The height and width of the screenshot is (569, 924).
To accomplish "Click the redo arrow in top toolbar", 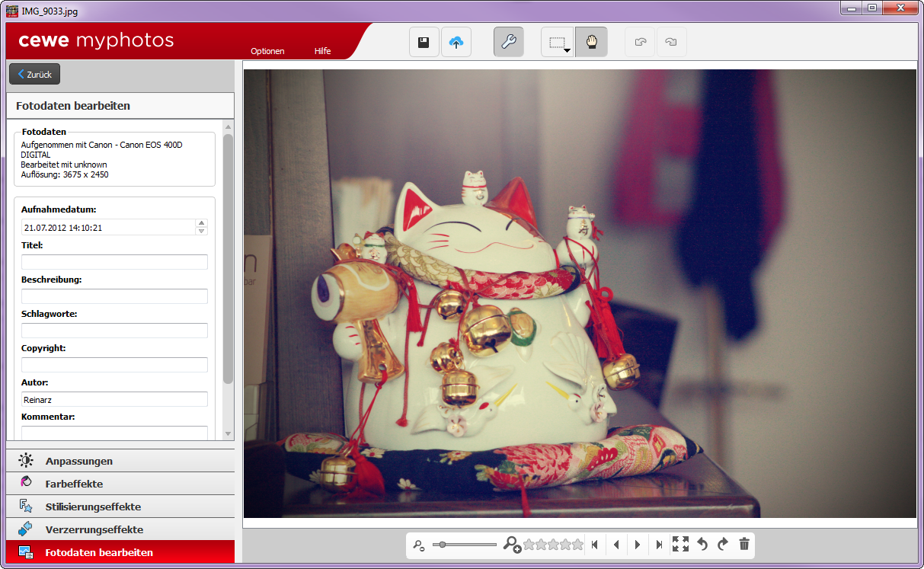I will 671,43.
